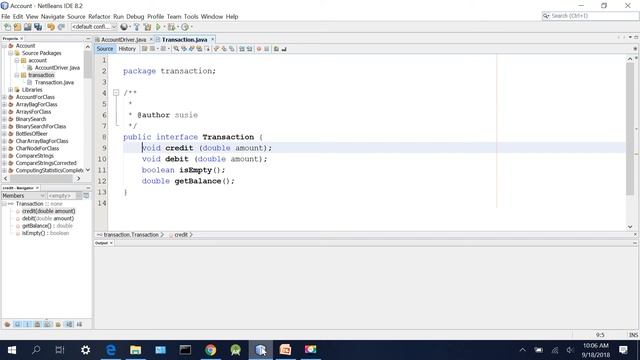
Task: Click the editor Last Edit icon
Action: coord(144,49)
